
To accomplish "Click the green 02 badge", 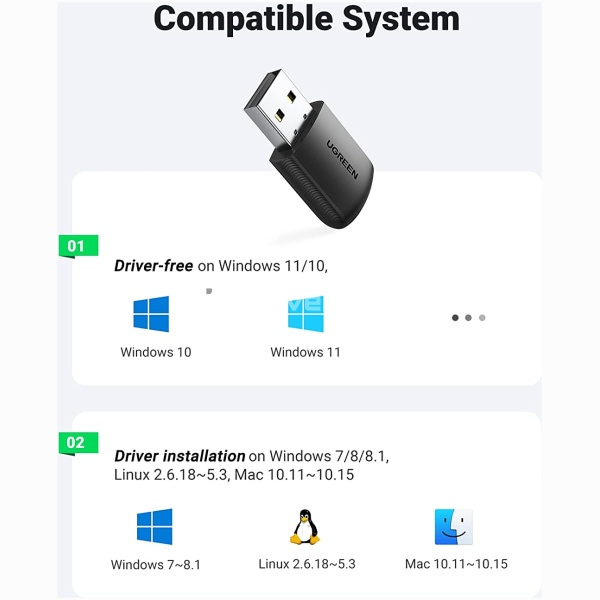I will tap(78, 443).
